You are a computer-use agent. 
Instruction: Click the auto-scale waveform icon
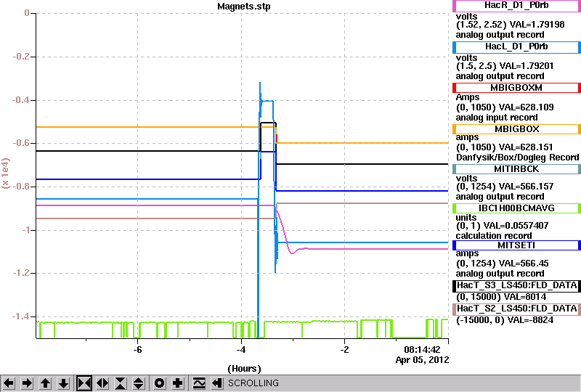click(x=199, y=383)
